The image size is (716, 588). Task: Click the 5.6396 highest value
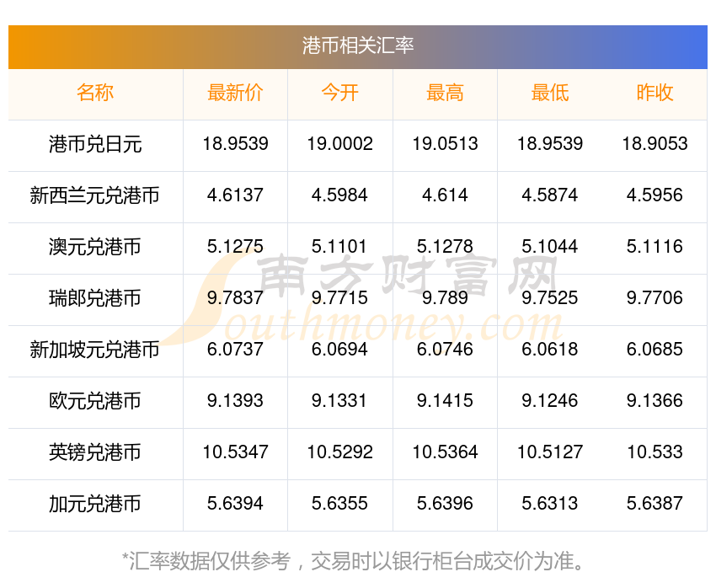(445, 503)
